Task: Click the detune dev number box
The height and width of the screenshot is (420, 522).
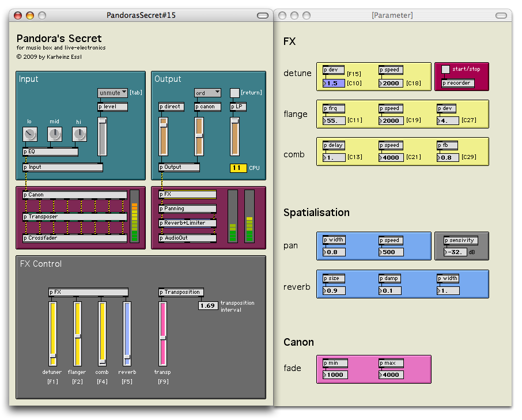Action: click(x=334, y=84)
